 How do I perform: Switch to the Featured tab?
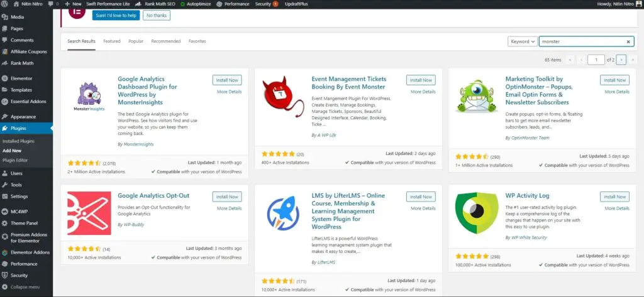click(x=112, y=41)
